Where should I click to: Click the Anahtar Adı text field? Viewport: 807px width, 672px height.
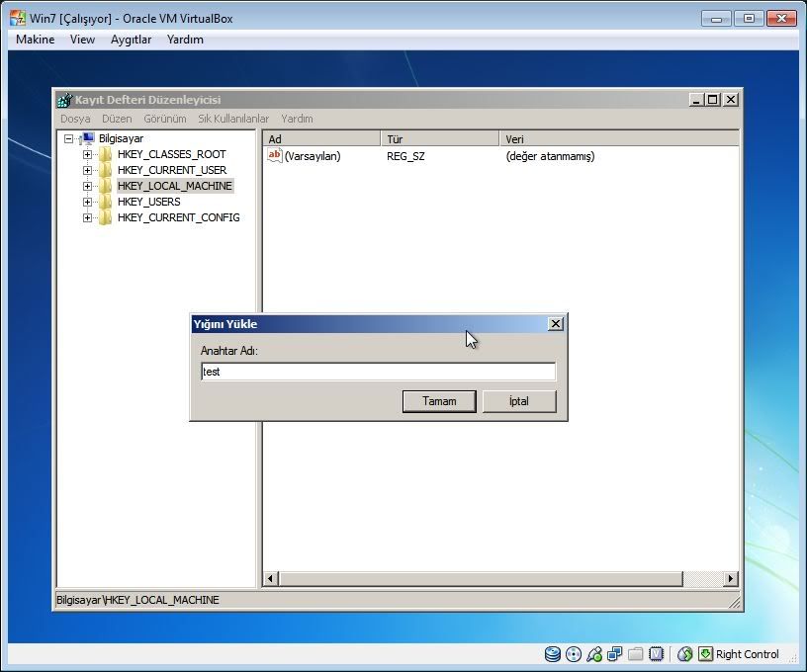point(377,372)
